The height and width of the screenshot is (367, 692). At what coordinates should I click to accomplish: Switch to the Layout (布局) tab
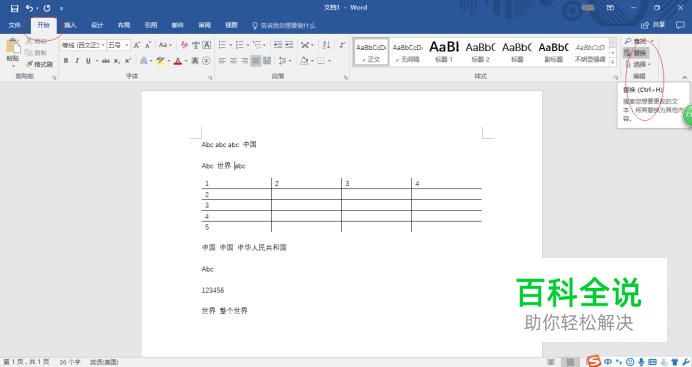[x=124, y=25]
